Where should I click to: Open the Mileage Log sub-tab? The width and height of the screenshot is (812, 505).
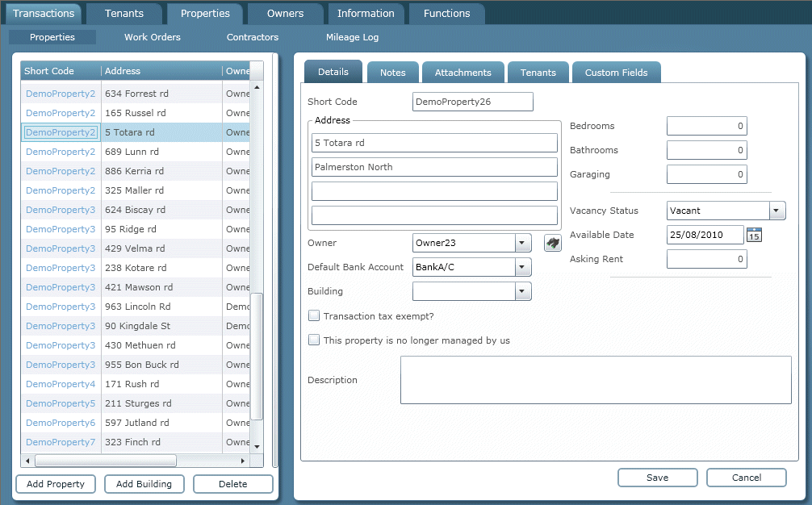coord(352,37)
